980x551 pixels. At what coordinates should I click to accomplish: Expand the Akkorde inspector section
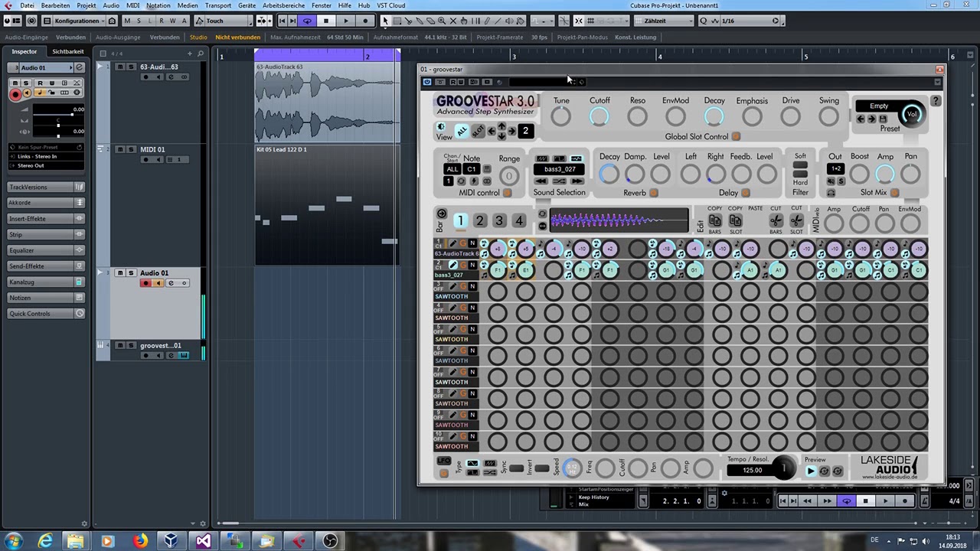point(46,203)
